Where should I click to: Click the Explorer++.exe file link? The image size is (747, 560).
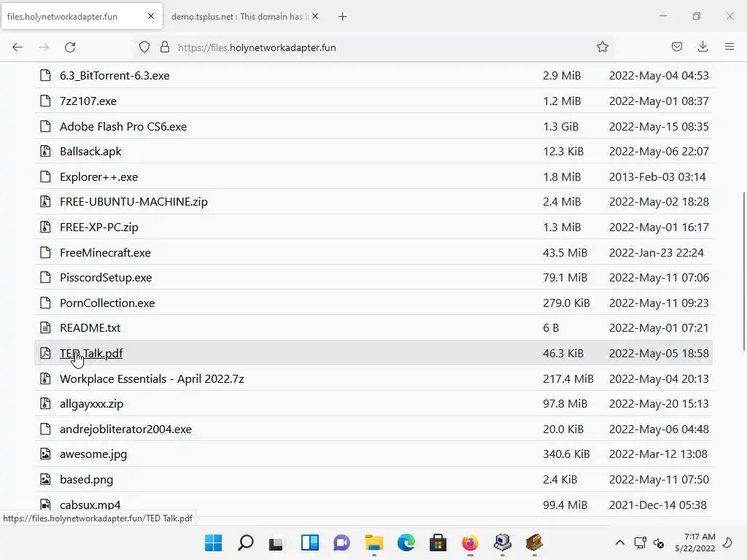coord(98,177)
